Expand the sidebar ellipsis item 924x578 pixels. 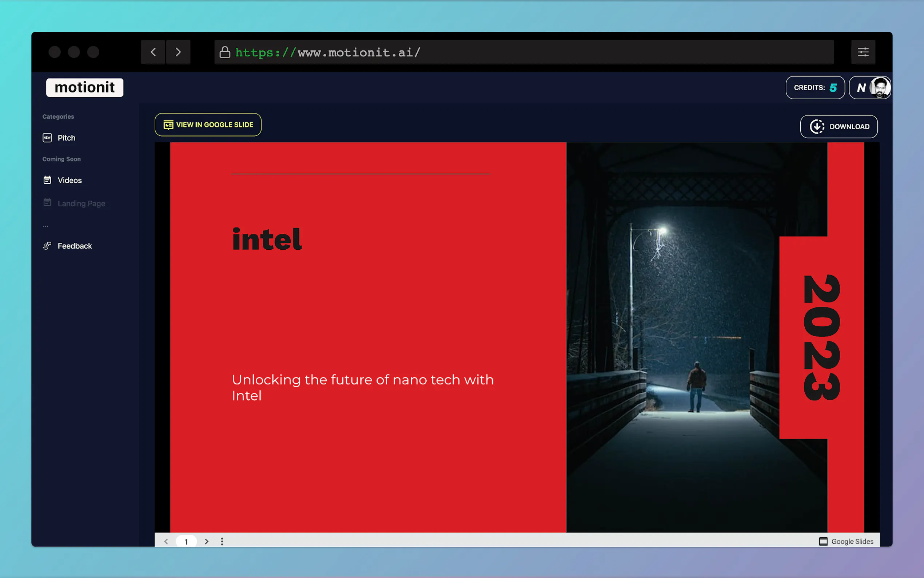pyautogui.click(x=45, y=226)
